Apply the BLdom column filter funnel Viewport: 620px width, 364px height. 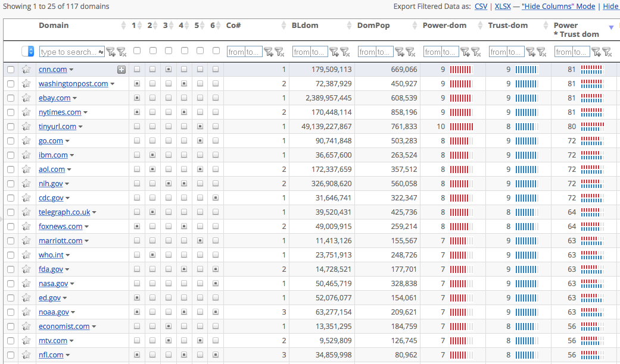334,52
